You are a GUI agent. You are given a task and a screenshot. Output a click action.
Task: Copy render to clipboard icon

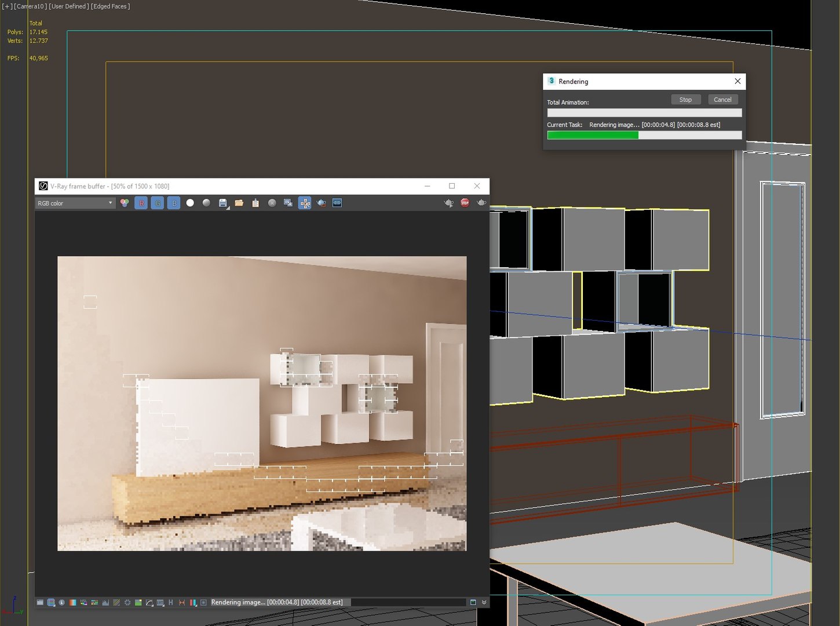pos(255,203)
